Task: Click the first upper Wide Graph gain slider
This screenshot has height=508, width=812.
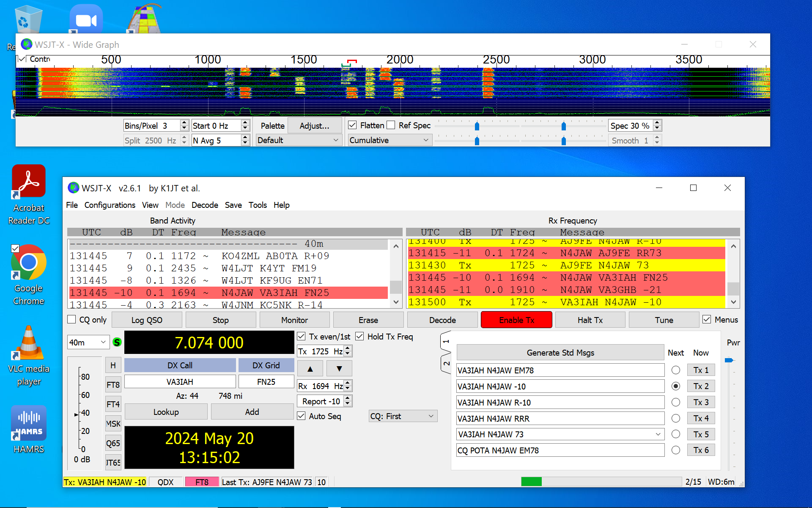Action: coord(477,126)
